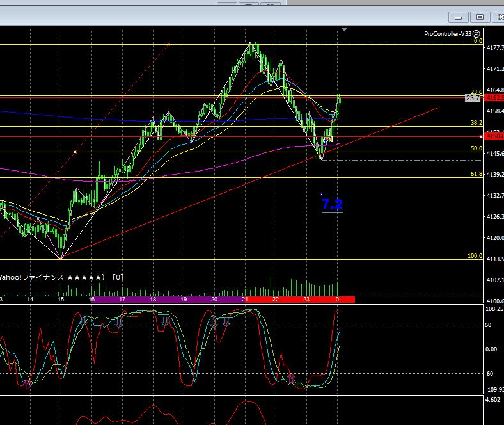Click the gray 23.7 value label

point(473,98)
